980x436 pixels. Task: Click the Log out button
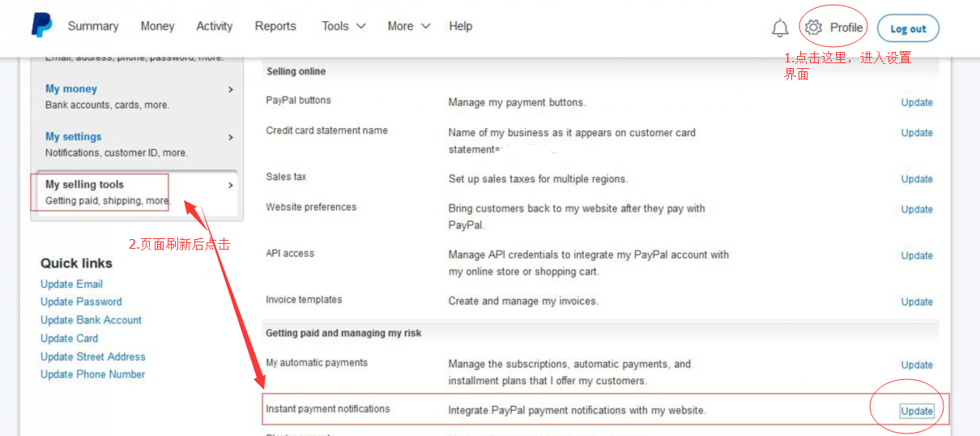pyautogui.click(x=908, y=28)
